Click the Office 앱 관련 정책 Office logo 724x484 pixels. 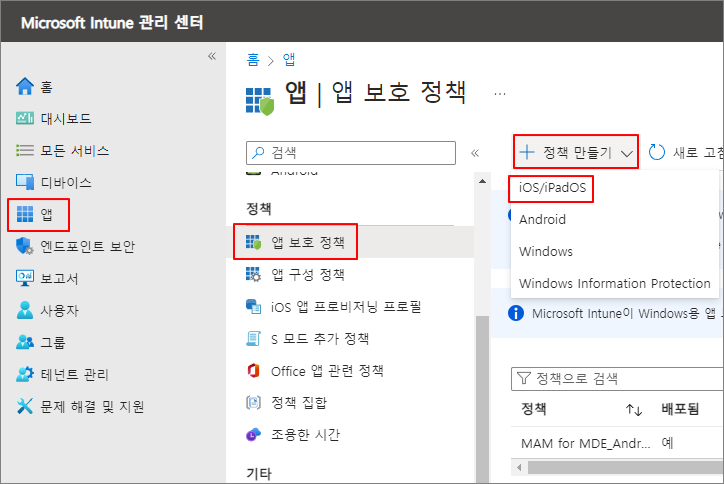pos(253,370)
